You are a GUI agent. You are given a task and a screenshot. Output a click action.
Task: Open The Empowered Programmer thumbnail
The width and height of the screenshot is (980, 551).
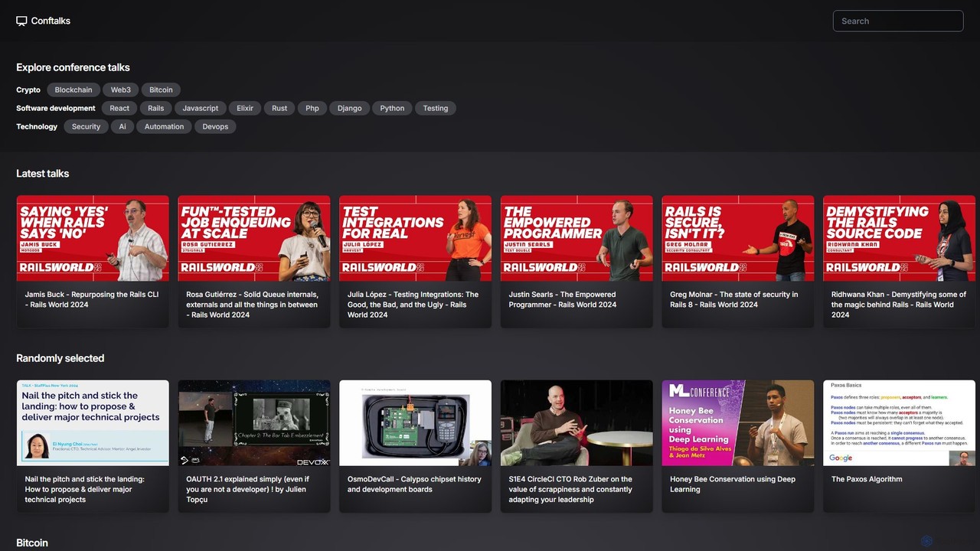point(577,238)
